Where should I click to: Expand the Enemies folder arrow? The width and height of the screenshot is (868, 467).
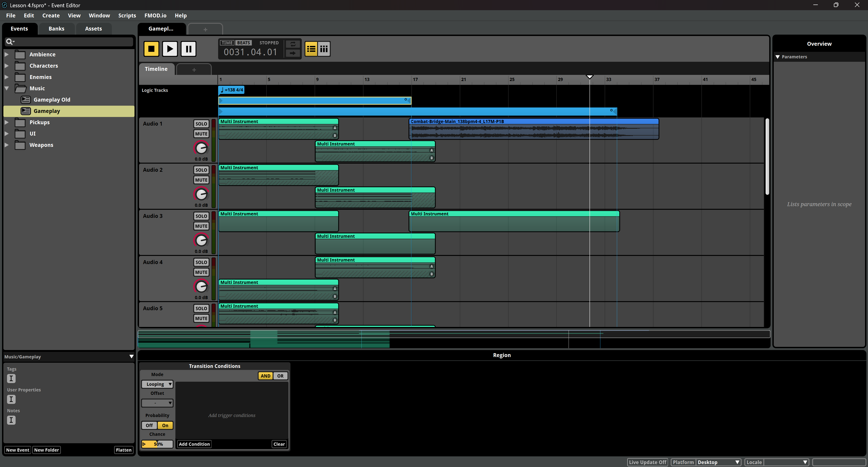pos(6,77)
